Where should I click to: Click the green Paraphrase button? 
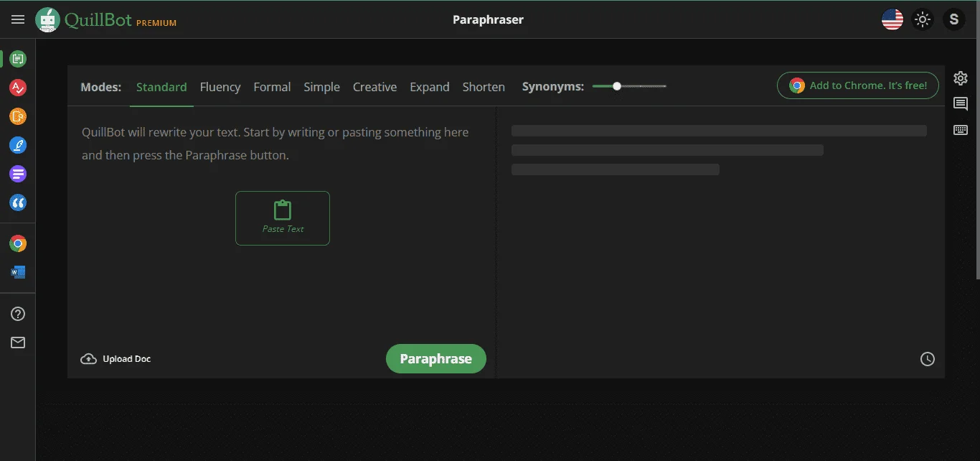click(436, 359)
